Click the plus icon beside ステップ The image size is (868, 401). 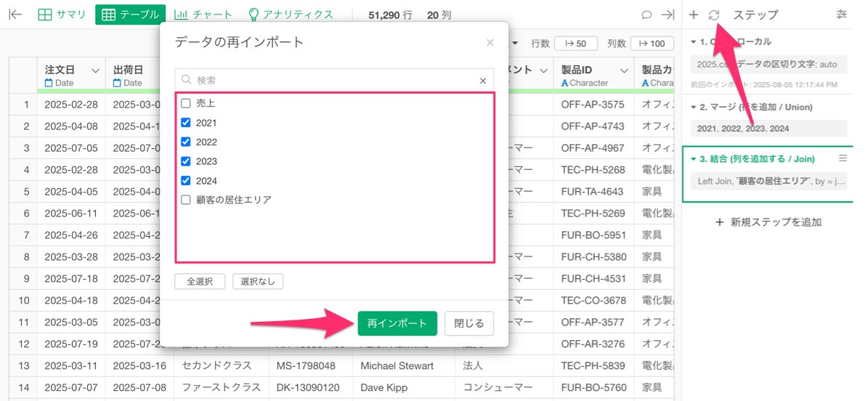[x=694, y=15]
